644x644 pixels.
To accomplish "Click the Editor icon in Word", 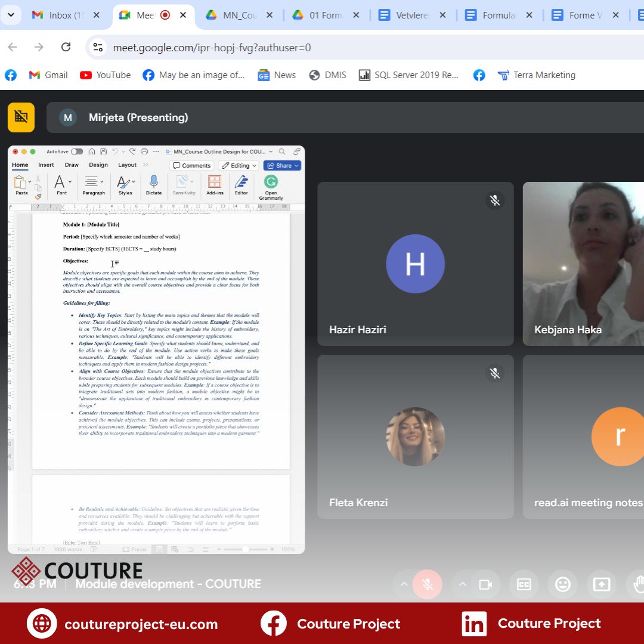I will click(x=241, y=185).
